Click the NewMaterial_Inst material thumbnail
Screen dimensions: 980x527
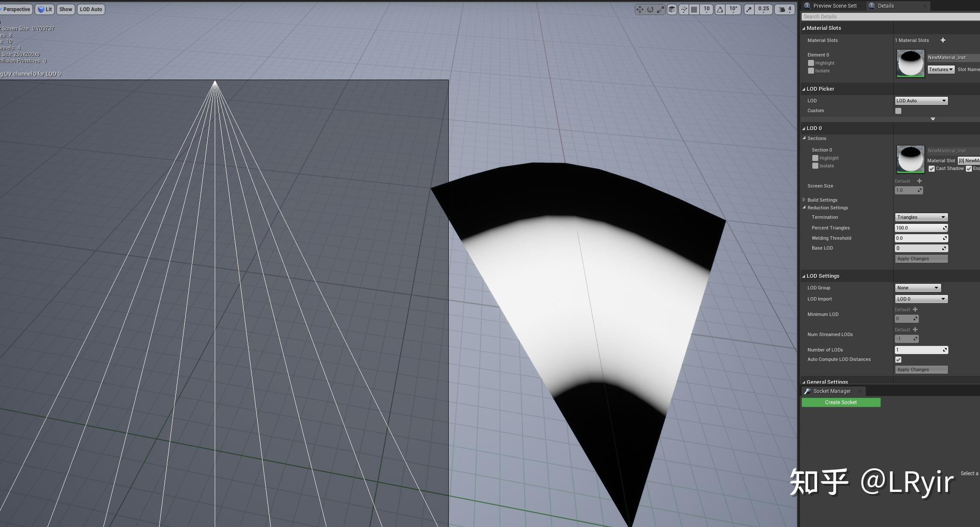click(x=910, y=63)
